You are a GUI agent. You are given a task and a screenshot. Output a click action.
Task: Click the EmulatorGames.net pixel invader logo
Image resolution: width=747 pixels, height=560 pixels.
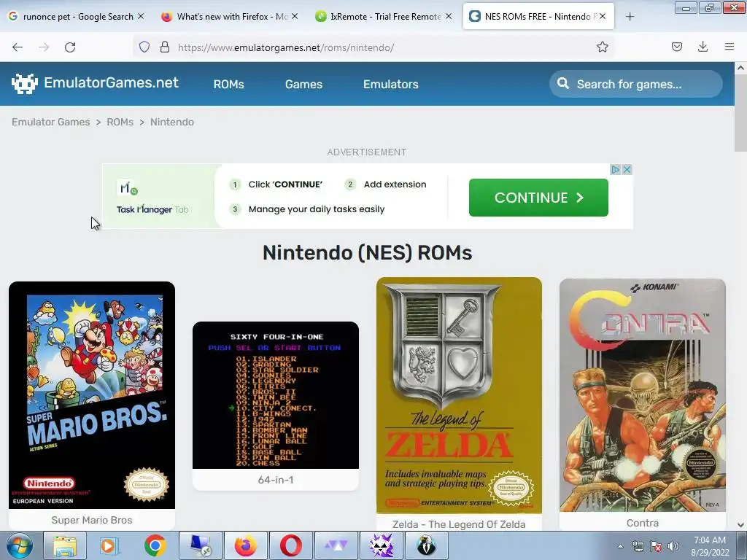[25, 83]
